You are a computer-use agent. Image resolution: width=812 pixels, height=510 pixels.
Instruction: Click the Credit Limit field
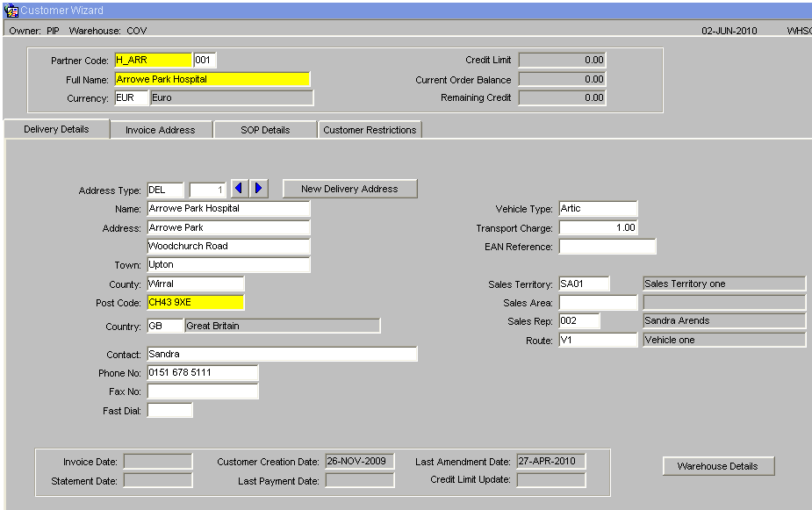pos(562,60)
